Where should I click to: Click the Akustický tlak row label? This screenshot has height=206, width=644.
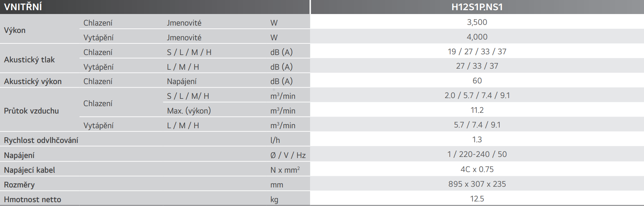click(x=29, y=60)
